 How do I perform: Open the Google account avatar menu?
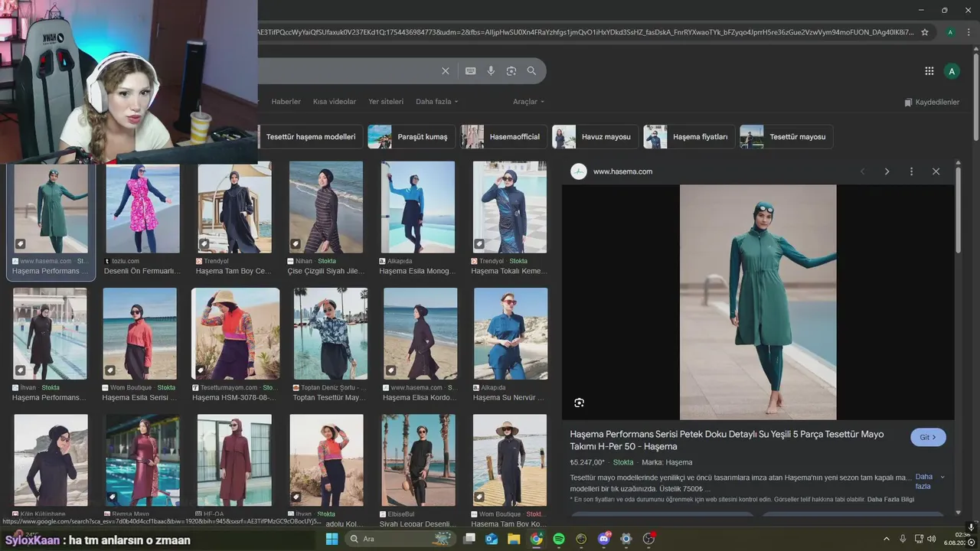(952, 71)
